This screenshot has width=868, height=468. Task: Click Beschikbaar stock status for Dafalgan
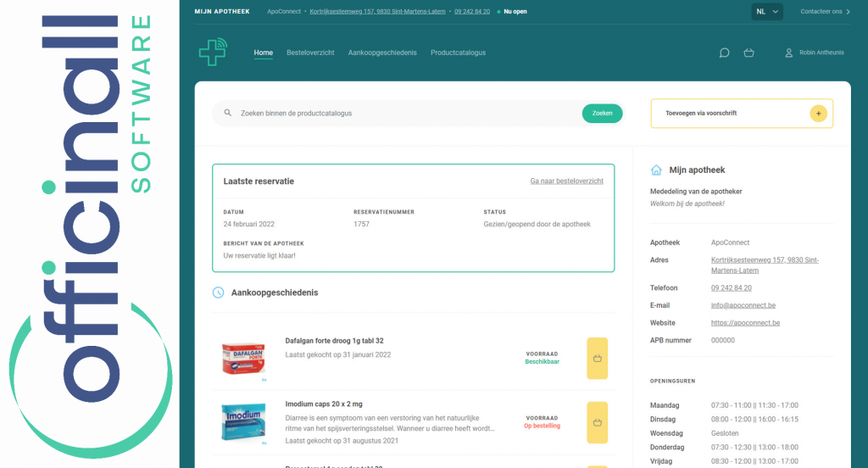tap(542, 362)
